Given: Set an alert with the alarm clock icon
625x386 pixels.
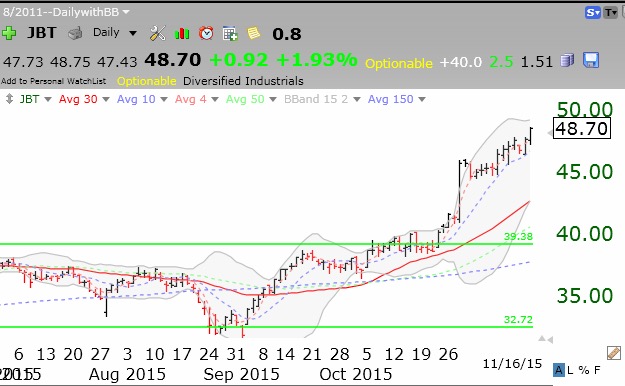Looking at the screenshot, I should [206, 33].
